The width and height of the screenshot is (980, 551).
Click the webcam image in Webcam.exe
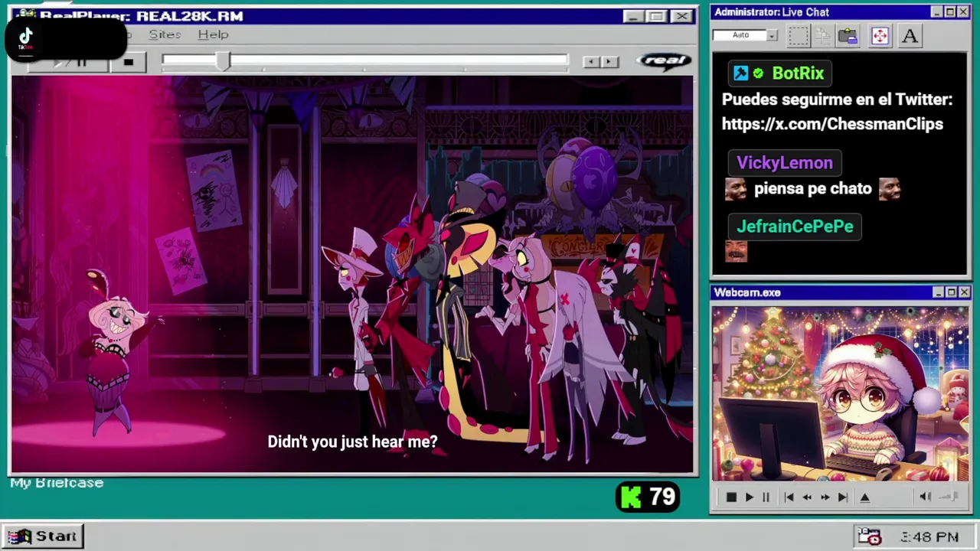(840, 394)
